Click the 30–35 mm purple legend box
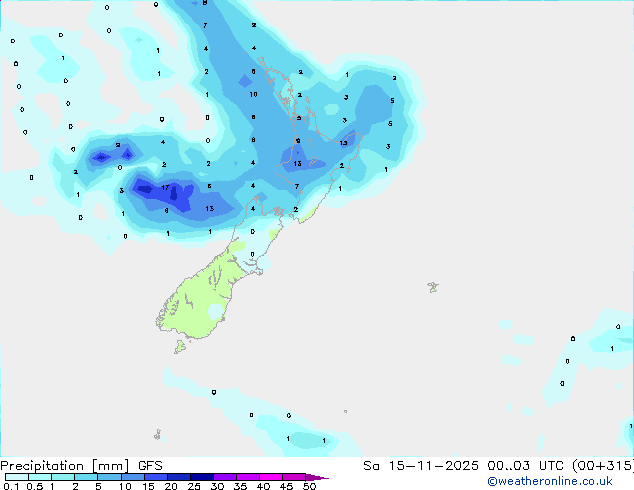Viewport: 634px width, 490px height. point(224,477)
